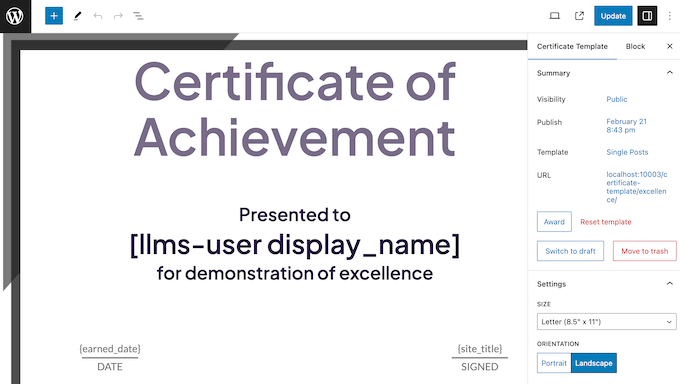Select the {site_title} merge code
This screenshot has width=680, height=384.
[x=480, y=349]
